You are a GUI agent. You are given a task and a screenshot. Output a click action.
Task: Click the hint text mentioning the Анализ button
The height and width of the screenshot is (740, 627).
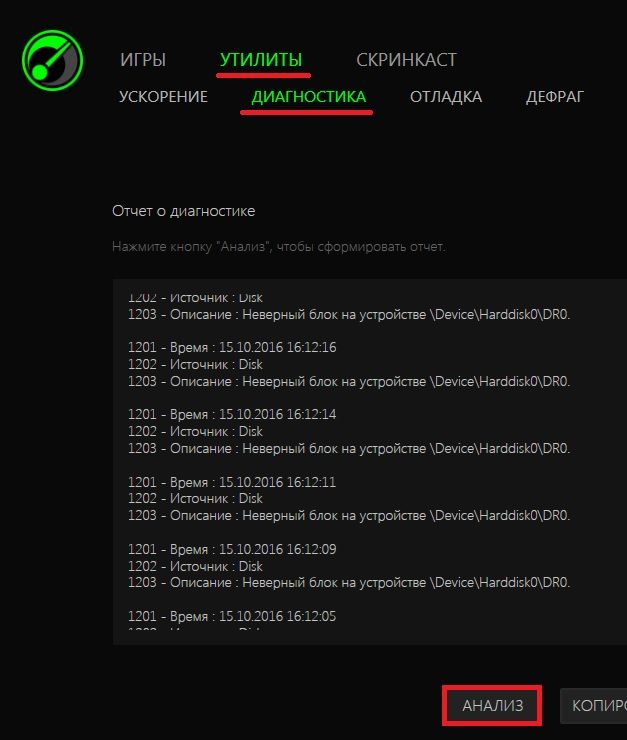278,246
